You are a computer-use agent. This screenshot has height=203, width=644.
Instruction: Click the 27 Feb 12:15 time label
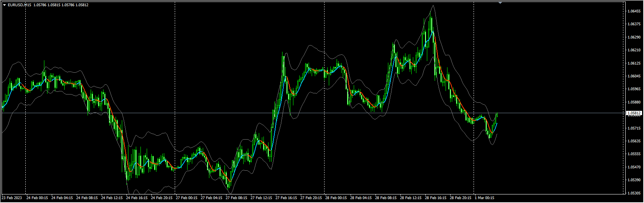tap(261, 198)
